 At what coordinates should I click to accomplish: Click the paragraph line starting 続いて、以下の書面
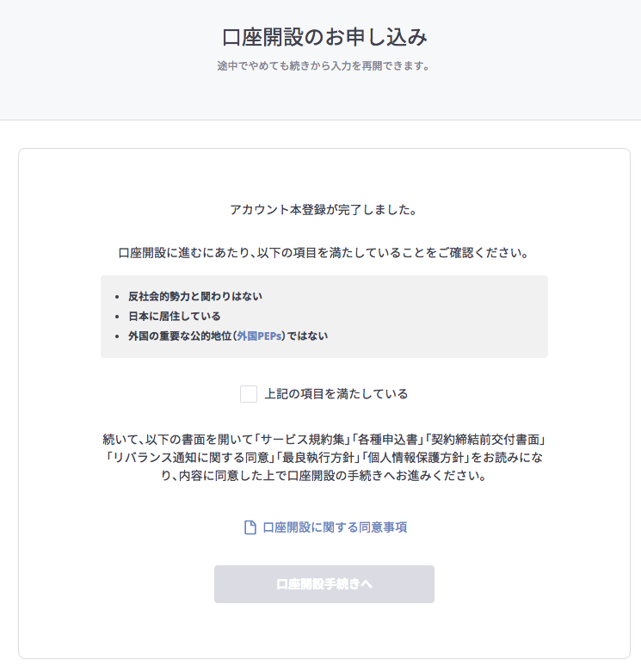pos(324,440)
